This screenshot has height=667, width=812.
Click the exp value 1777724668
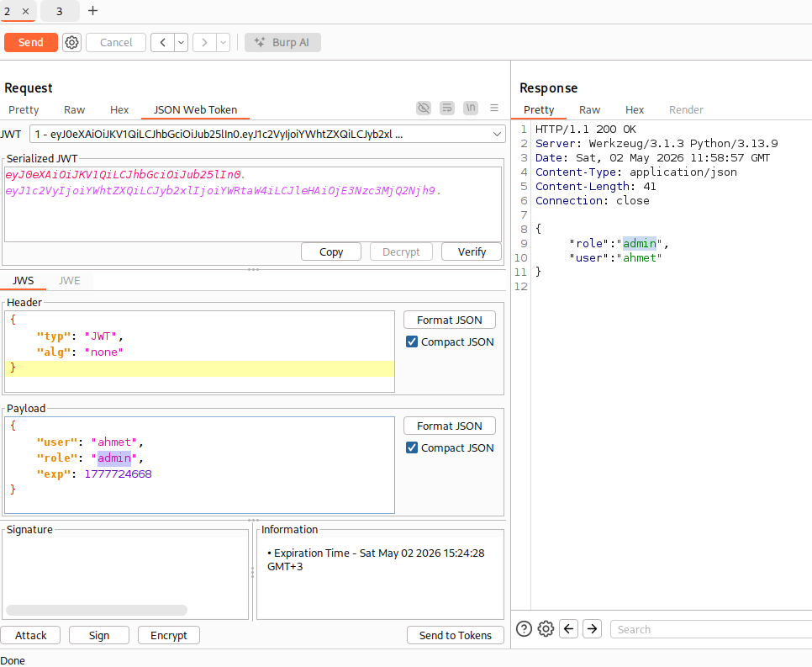coord(118,474)
